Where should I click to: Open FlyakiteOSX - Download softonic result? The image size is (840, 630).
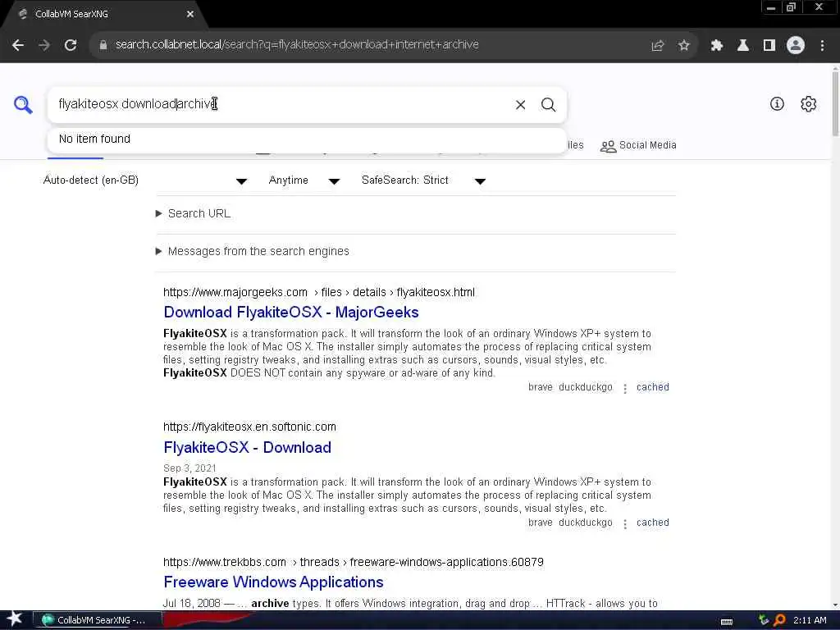tap(247, 447)
